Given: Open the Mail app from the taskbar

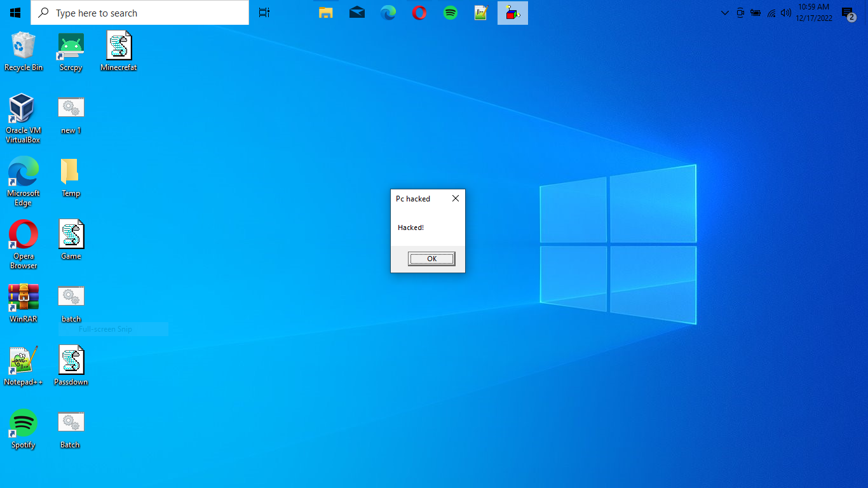Looking at the screenshot, I should [x=356, y=12].
